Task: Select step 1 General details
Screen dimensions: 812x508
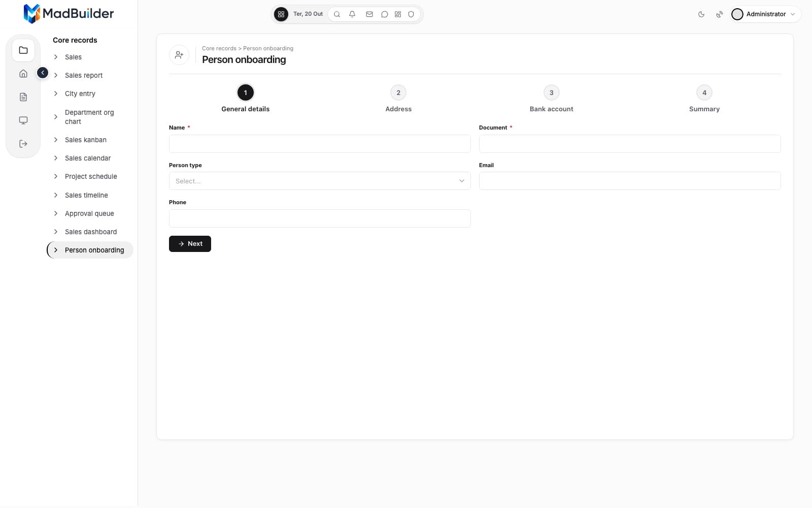Action: [246, 99]
